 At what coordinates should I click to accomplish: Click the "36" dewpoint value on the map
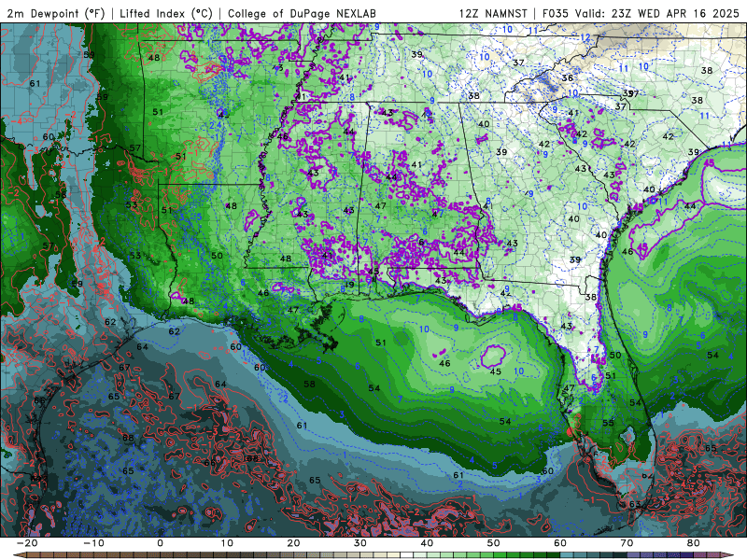point(567,78)
